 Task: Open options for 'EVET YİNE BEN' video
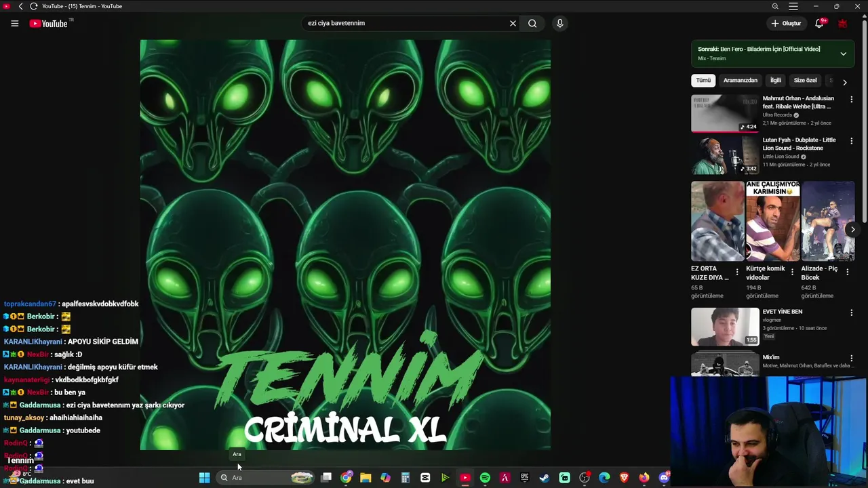(852, 312)
